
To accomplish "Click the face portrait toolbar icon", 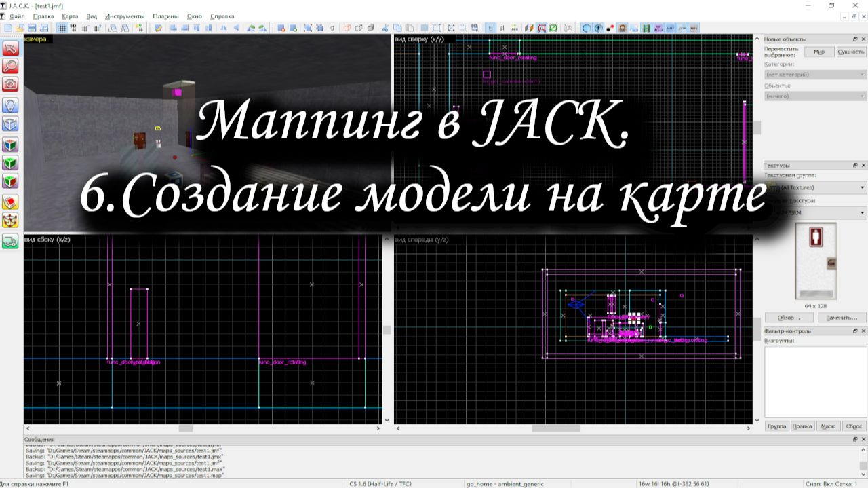I will [622, 28].
